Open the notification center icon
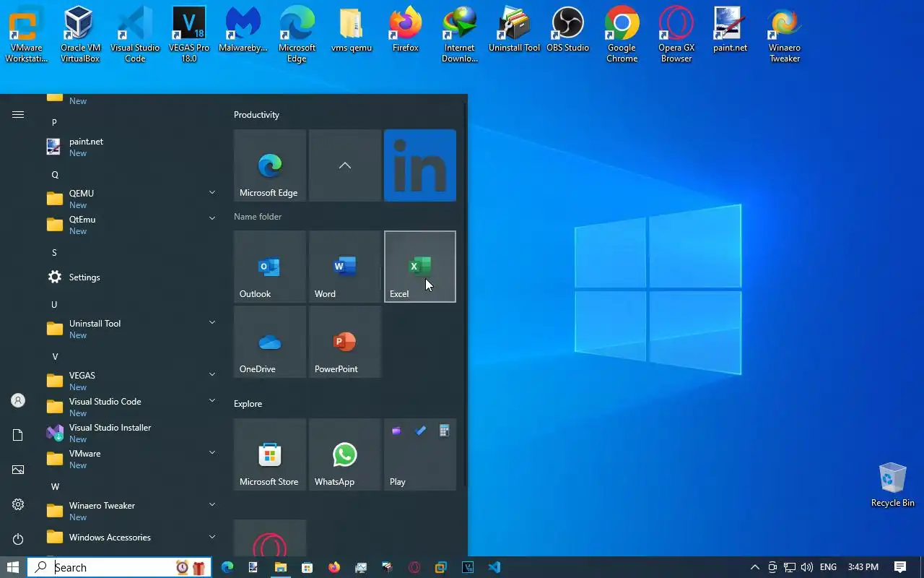 (x=900, y=567)
